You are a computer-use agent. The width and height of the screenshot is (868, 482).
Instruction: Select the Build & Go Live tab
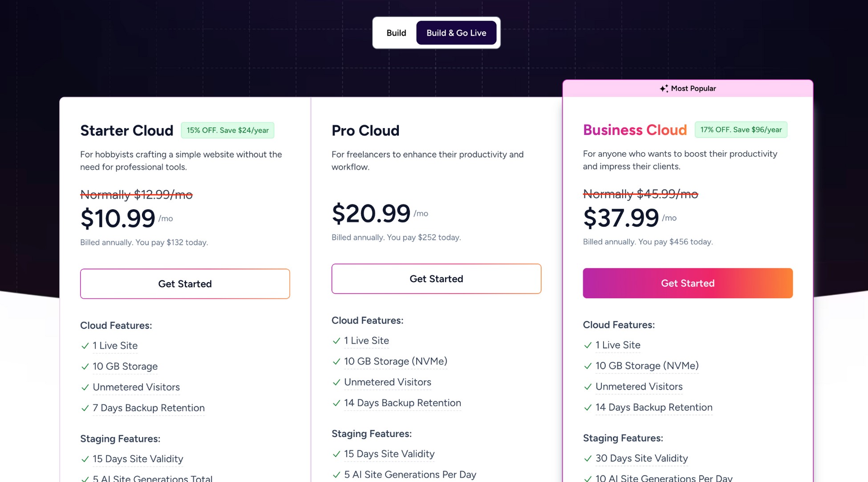pos(456,32)
